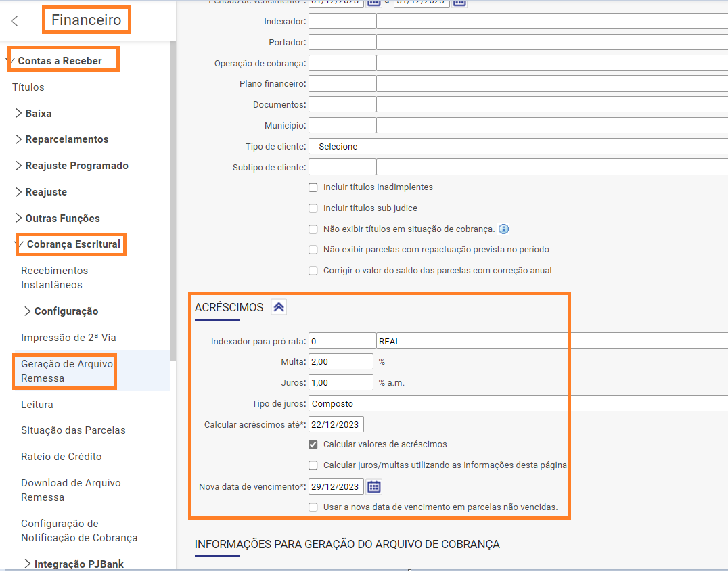728x571 pixels.
Task: Click the Juros percentage field
Action: click(x=341, y=382)
